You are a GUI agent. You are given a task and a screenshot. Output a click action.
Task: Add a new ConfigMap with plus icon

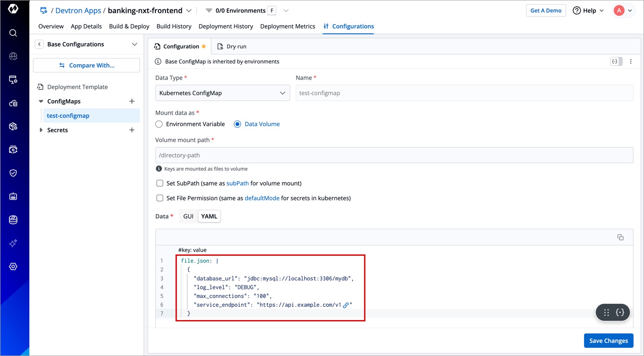pos(132,101)
